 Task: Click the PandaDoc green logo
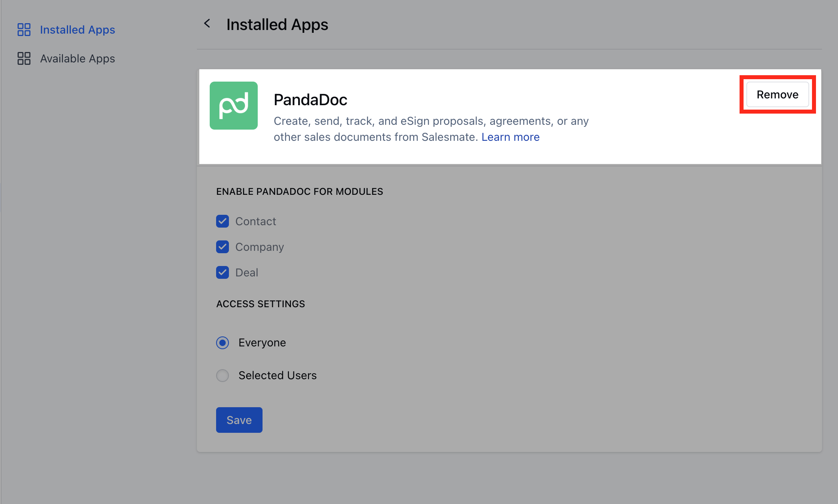(234, 106)
